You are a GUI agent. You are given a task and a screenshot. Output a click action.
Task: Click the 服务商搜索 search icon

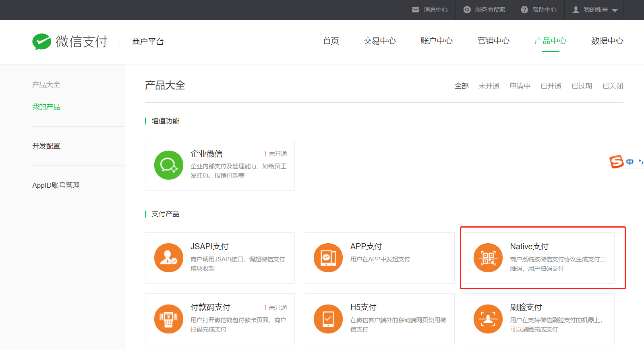tap(467, 10)
